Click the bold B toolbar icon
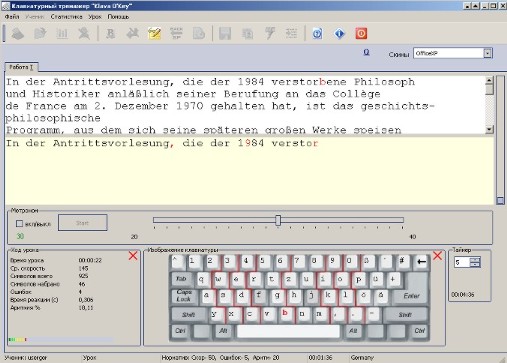The width and height of the screenshot is (507, 363). tap(110, 33)
